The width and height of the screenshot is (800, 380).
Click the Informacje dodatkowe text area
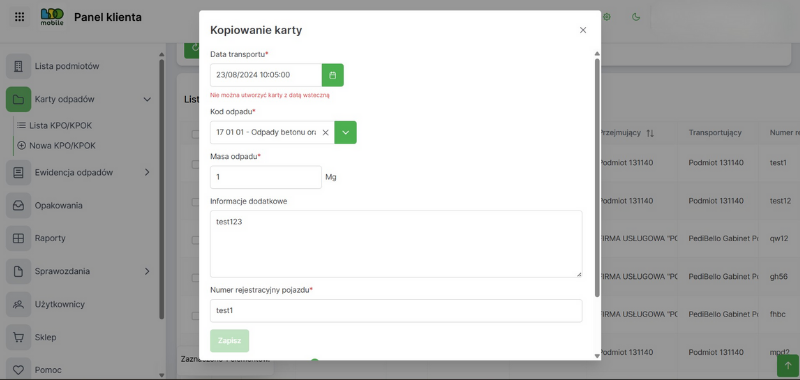[x=396, y=244]
